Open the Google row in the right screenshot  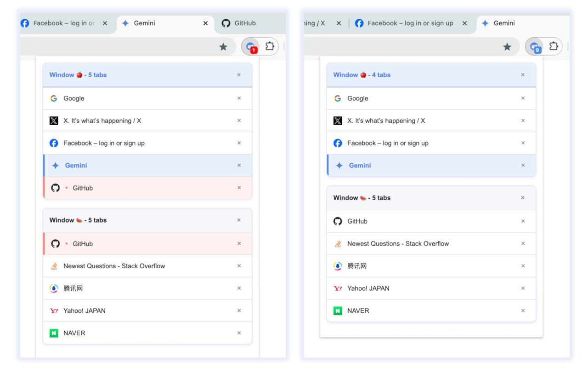(431, 98)
